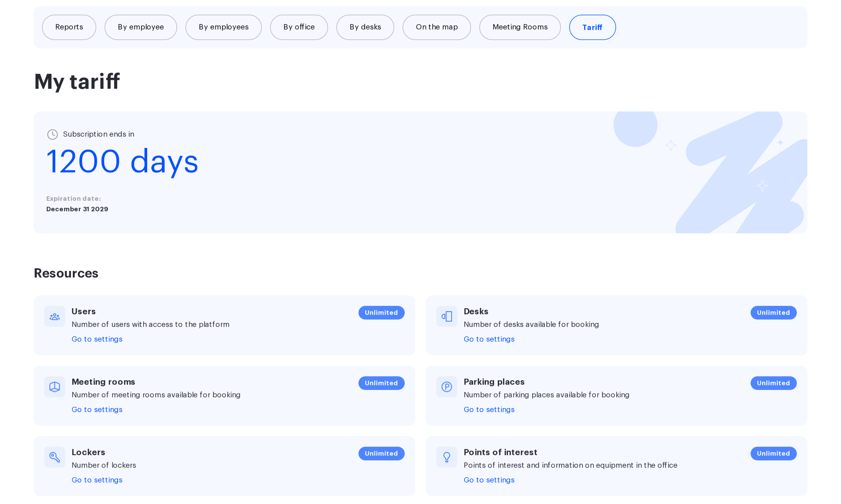This screenshot has height=504, width=841.
Task: Click the Unlimited badge on Meeting rooms
Action: point(381,383)
